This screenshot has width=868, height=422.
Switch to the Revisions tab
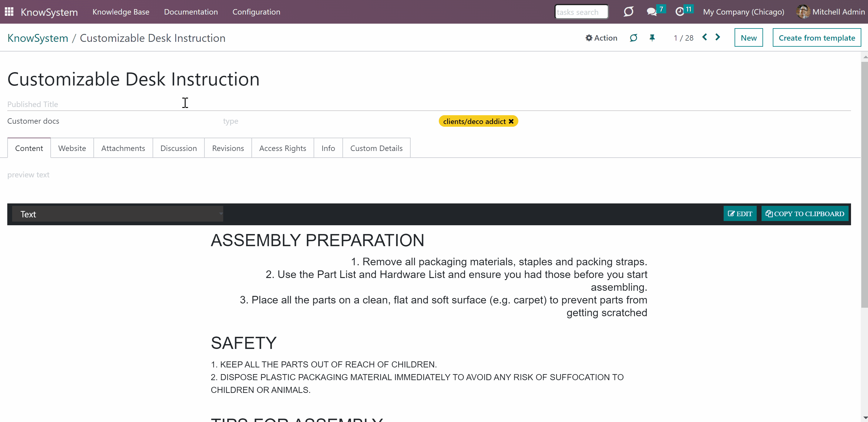click(228, 148)
